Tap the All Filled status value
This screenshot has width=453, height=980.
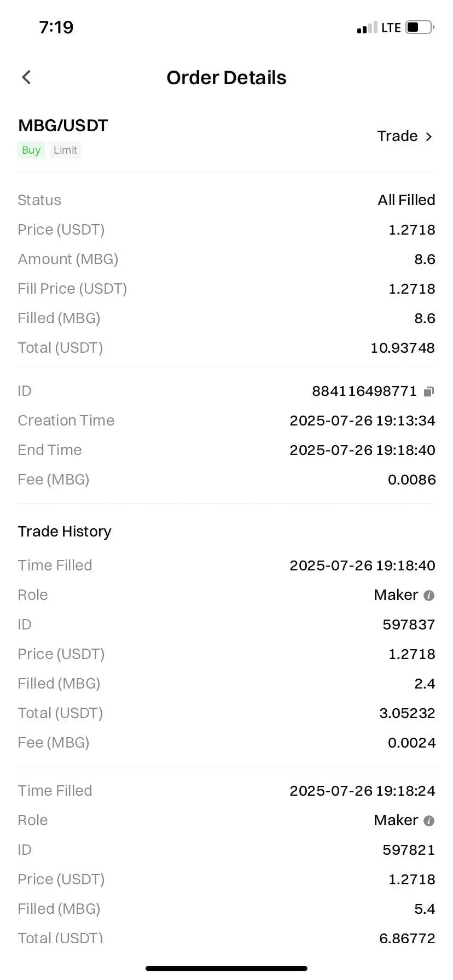click(406, 200)
